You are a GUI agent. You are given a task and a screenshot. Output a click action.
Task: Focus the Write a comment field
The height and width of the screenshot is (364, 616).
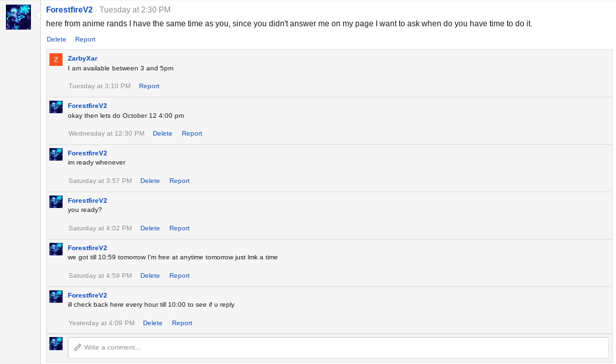(x=343, y=348)
